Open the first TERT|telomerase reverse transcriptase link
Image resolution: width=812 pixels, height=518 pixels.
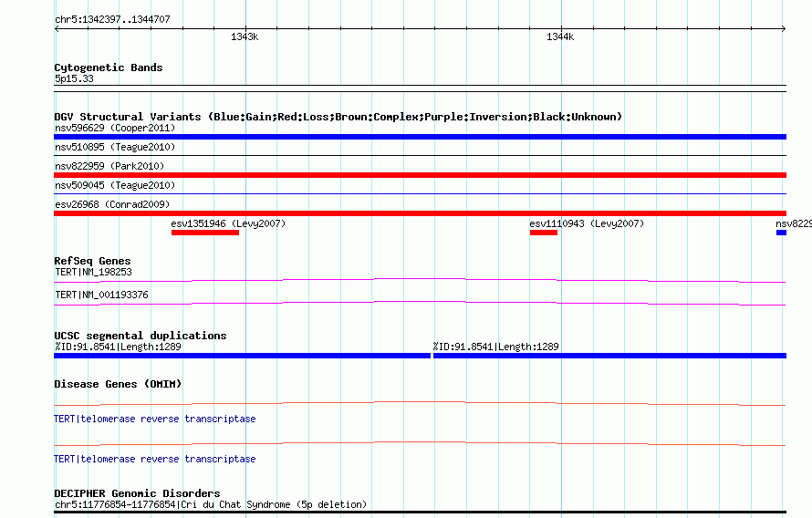[x=155, y=419]
